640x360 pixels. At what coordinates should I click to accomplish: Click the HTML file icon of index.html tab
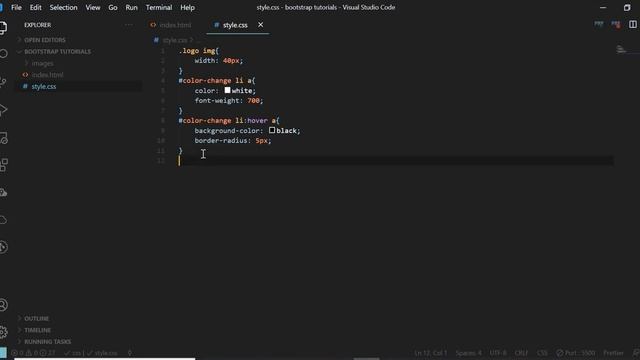click(x=153, y=25)
